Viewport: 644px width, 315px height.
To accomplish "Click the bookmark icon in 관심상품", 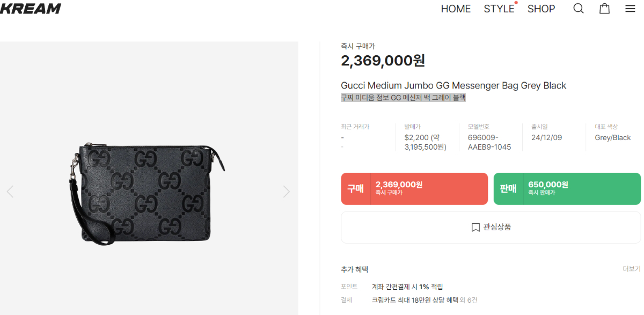I will click(x=475, y=228).
